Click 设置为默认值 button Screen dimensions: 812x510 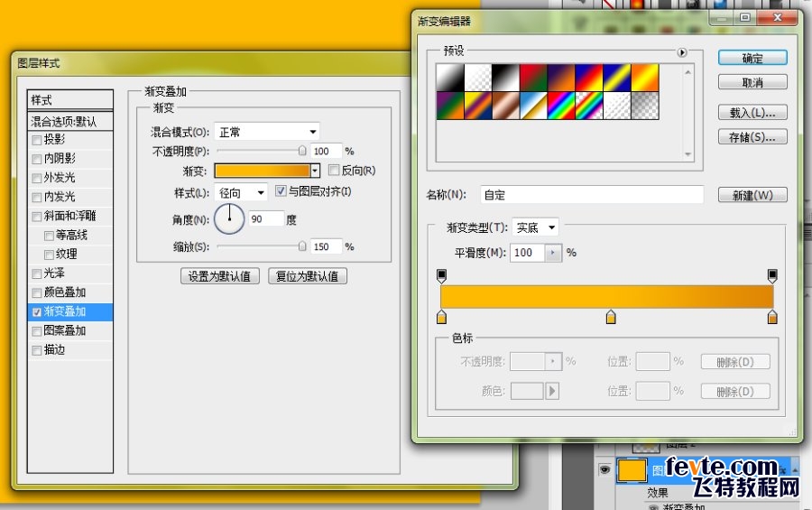click(x=219, y=276)
